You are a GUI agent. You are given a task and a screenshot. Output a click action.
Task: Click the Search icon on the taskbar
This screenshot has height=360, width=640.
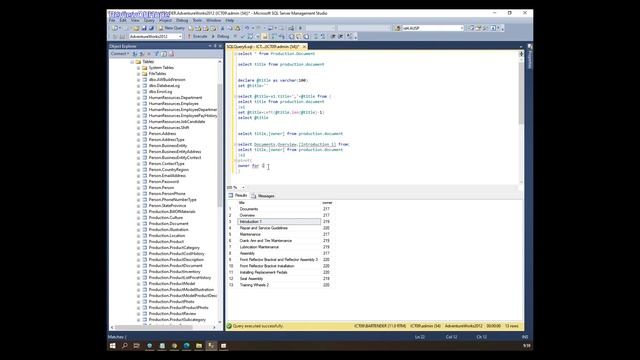coord(125,346)
